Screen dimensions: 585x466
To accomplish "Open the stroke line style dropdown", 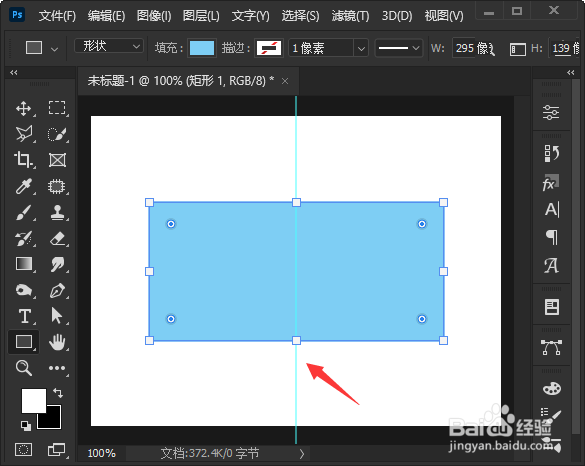I will [x=399, y=48].
